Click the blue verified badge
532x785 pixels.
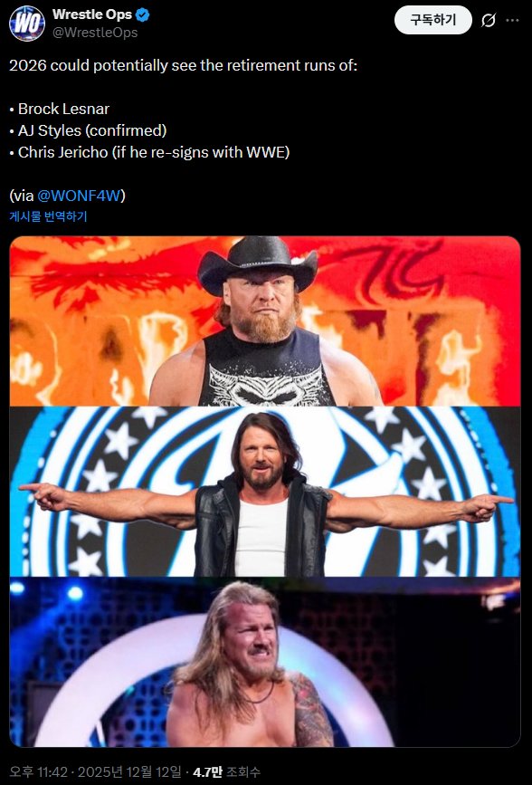143,15
